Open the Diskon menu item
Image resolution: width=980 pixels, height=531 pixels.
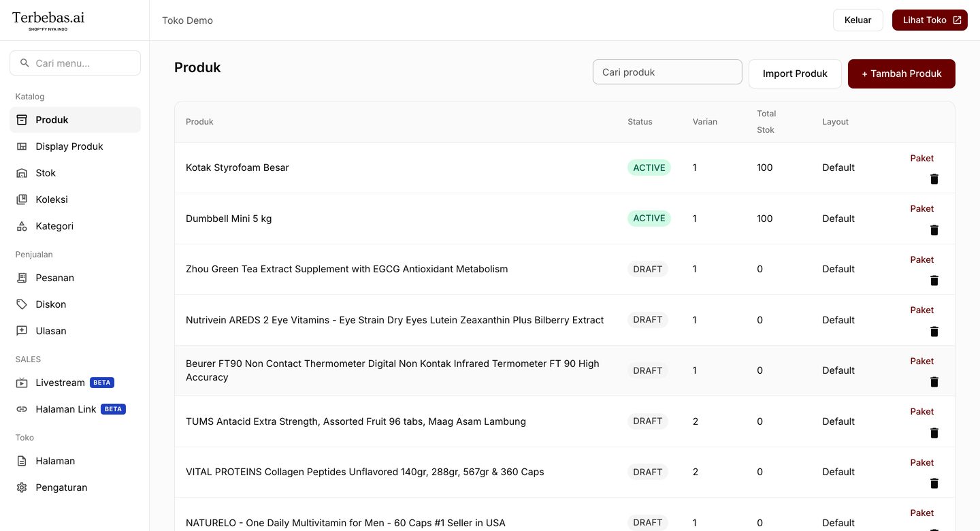[75, 304]
